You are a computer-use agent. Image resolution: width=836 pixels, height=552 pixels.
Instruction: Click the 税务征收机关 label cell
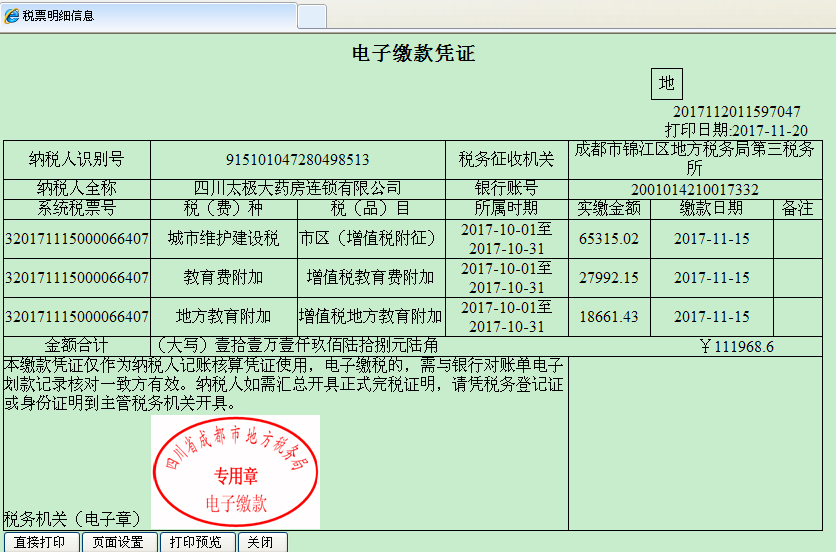coord(507,160)
